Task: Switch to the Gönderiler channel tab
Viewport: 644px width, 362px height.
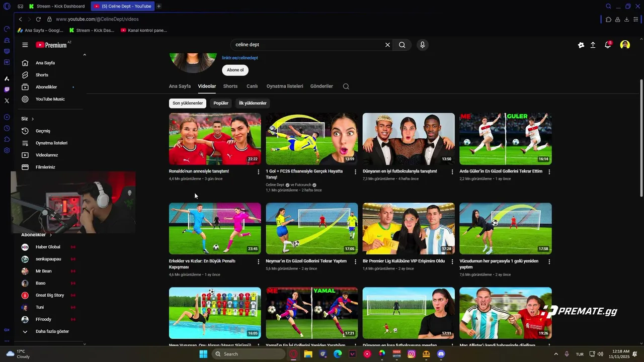Action: (321, 86)
